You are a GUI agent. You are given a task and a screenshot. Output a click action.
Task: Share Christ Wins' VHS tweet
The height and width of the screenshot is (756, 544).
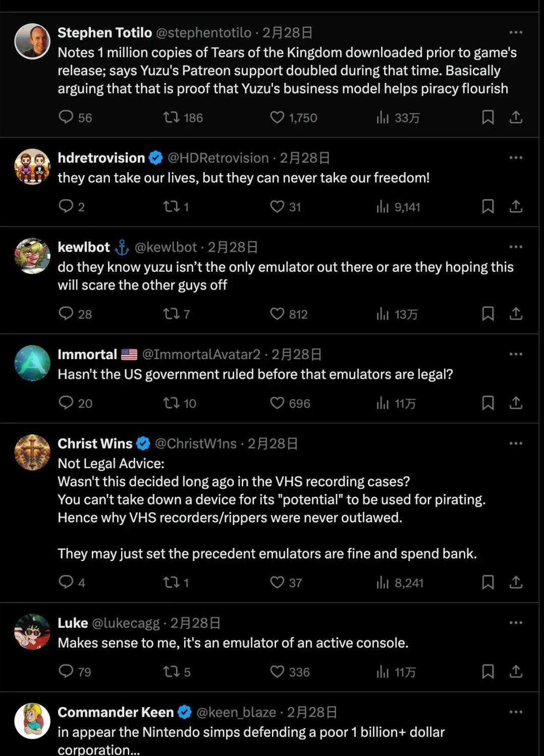516,582
